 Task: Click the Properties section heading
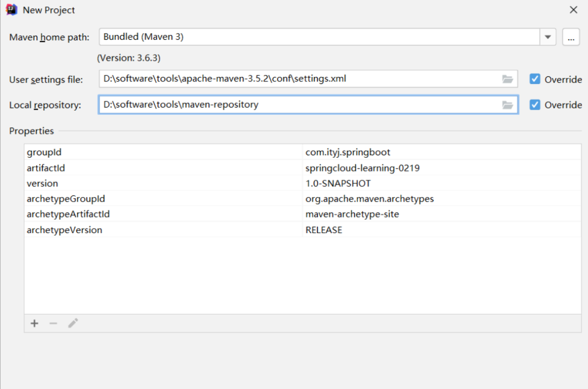pyautogui.click(x=32, y=131)
